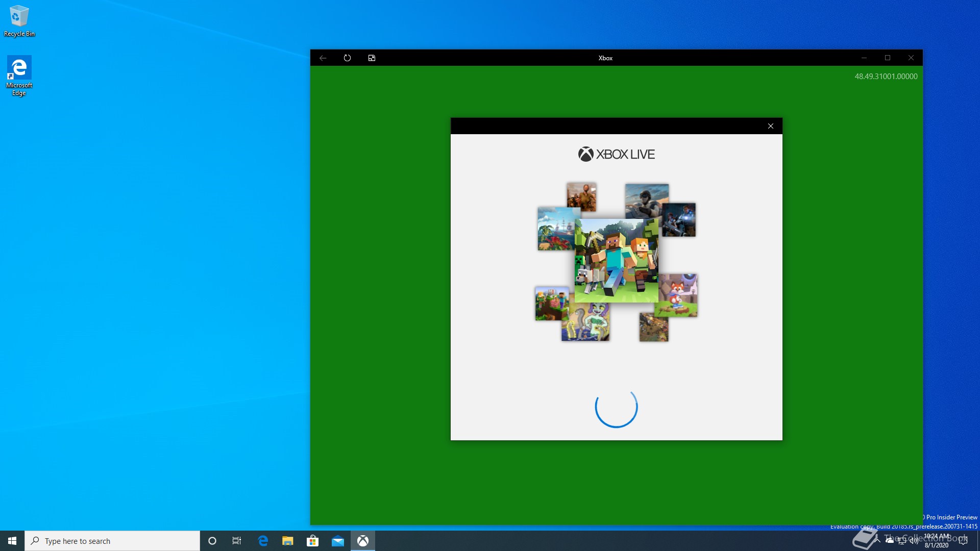
Task: Open Task View on the taskbar
Action: point(237,541)
